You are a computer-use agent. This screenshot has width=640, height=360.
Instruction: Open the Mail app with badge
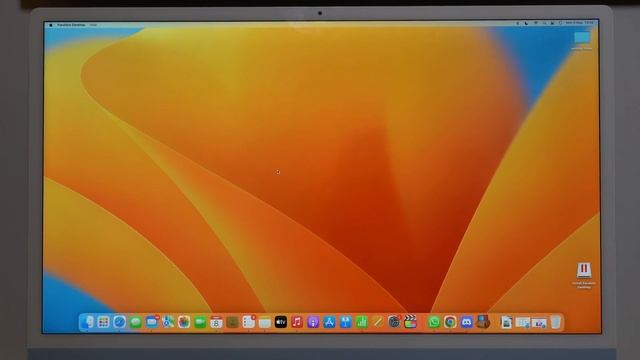(x=152, y=322)
